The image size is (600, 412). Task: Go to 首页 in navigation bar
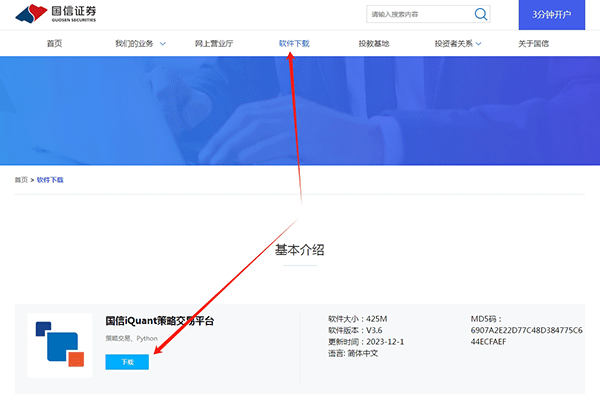tap(54, 44)
